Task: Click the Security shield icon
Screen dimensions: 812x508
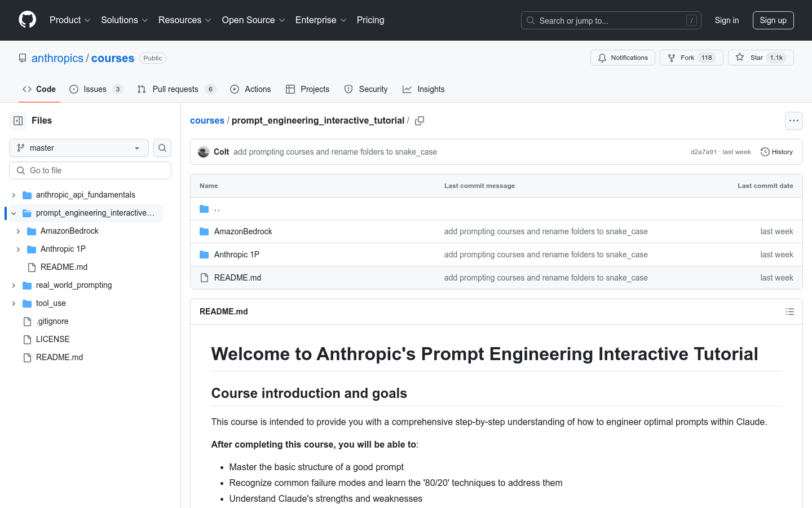Action: (x=348, y=89)
